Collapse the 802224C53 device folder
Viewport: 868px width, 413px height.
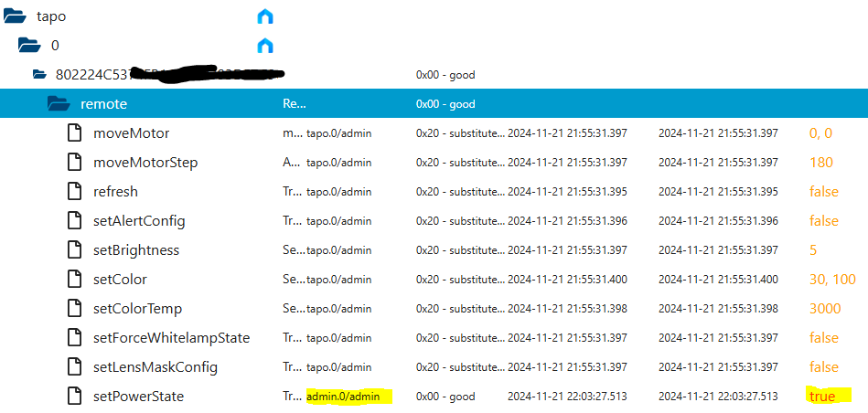[39, 74]
